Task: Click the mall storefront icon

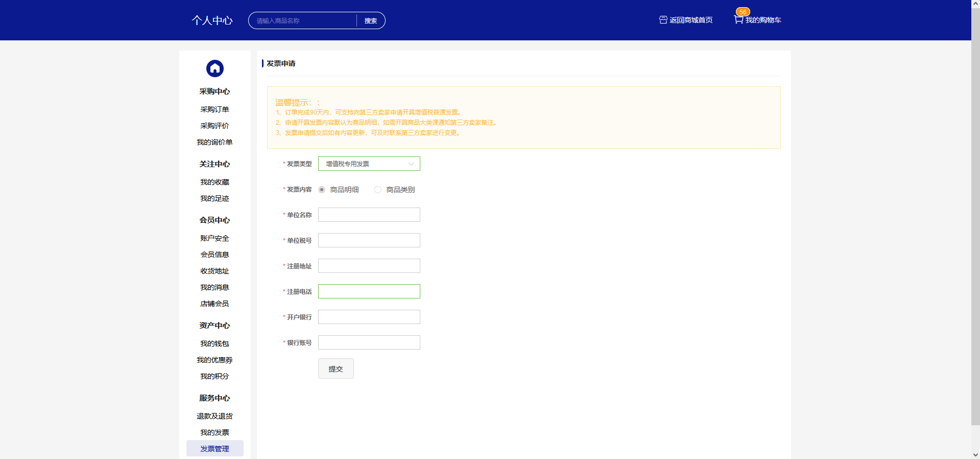Action: coord(663,20)
